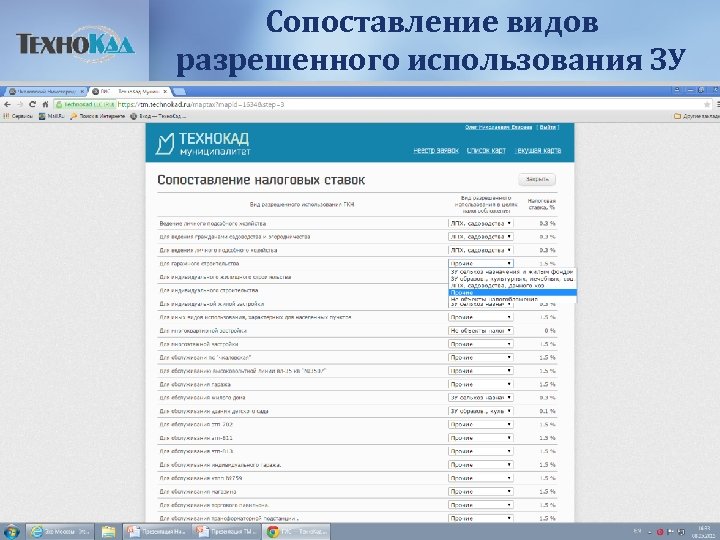
Task: Bookmark page with the star icon
Action: click(x=707, y=105)
